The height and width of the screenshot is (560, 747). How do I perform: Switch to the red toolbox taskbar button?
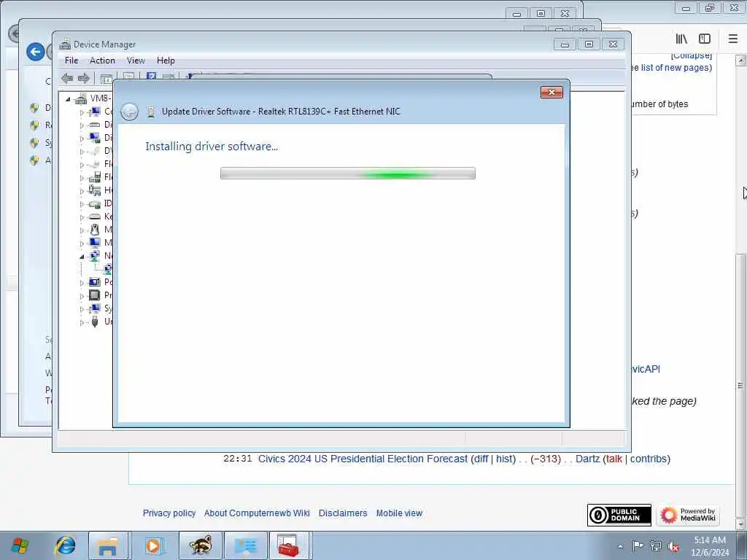click(289, 545)
